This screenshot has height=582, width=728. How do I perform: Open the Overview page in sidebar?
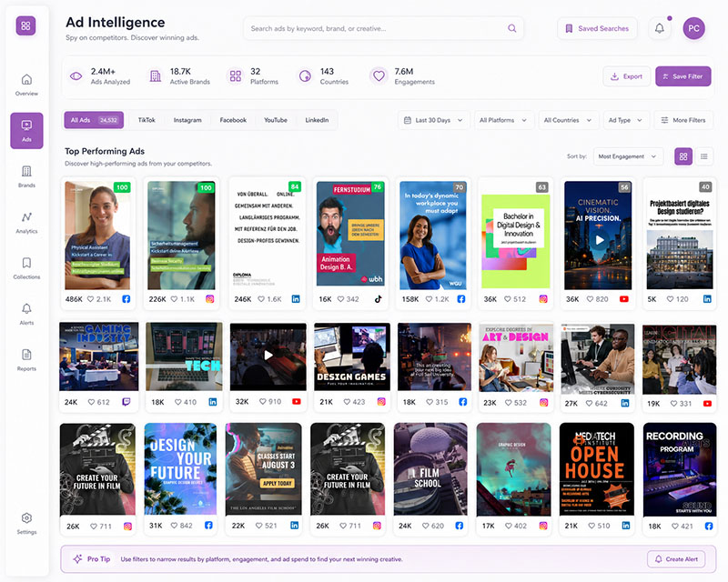[26, 85]
